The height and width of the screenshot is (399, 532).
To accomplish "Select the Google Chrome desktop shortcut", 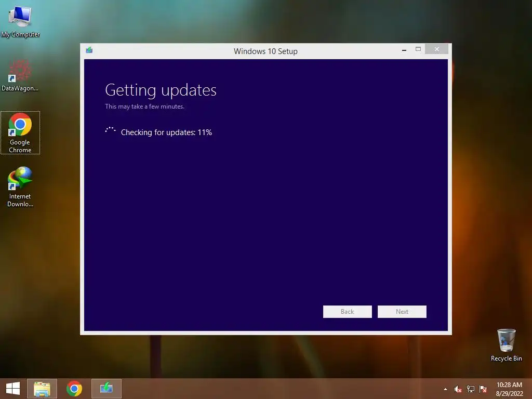I will 20,132.
